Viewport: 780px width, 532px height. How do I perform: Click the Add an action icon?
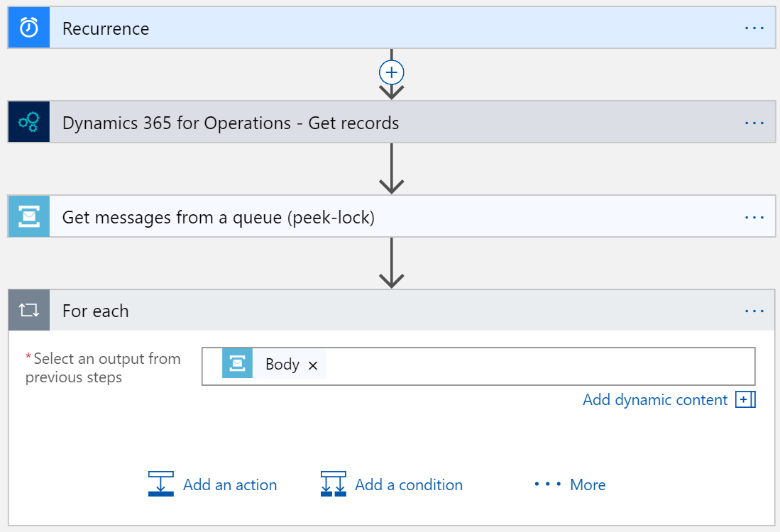[x=161, y=484]
